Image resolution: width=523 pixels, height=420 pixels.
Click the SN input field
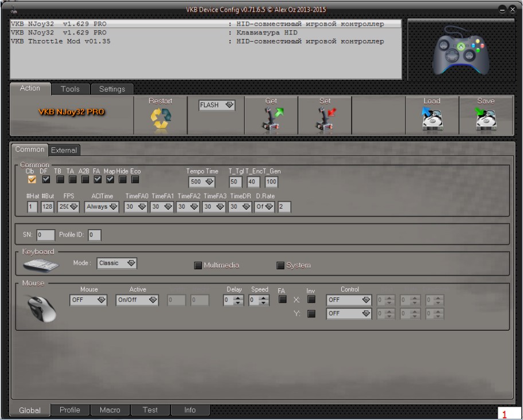click(x=46, y=235)
